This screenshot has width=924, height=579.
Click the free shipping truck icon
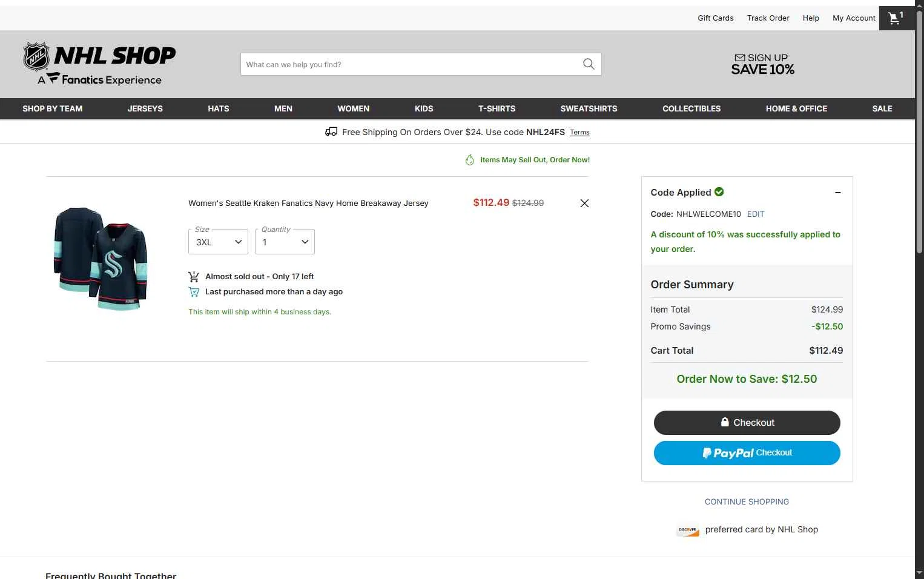331,131
